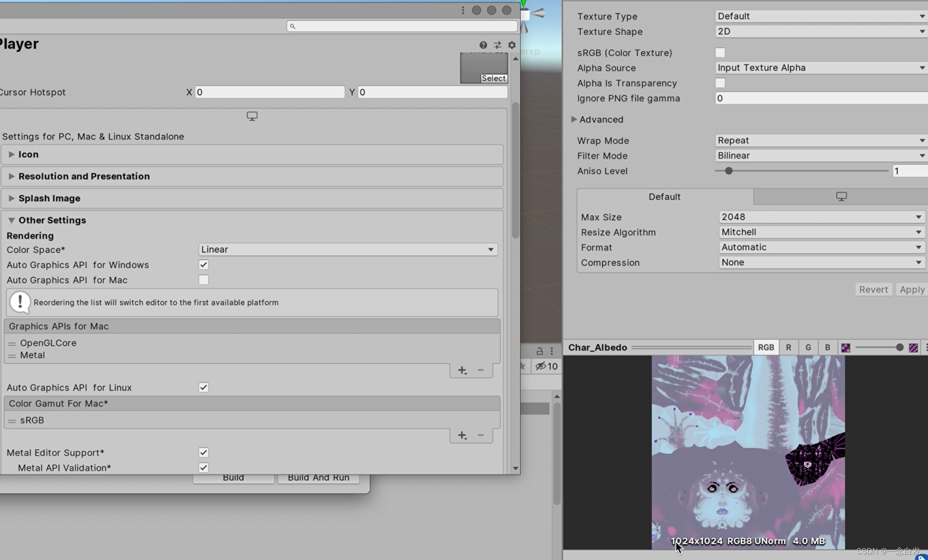Open the Player settings gear menu

512,45
